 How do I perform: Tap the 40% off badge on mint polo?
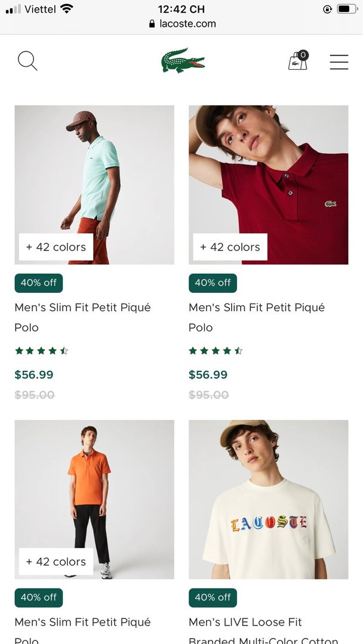[39, 283]
